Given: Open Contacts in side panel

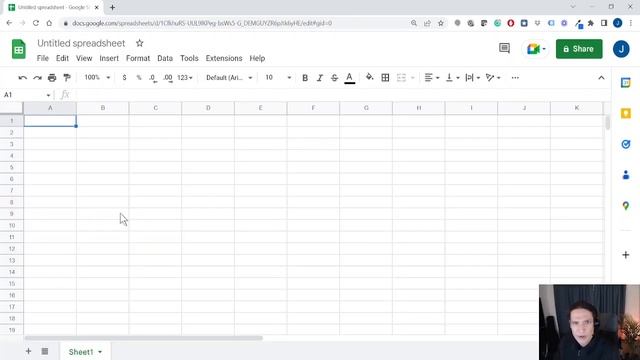Looking at the screenshot, I should 626,175.
